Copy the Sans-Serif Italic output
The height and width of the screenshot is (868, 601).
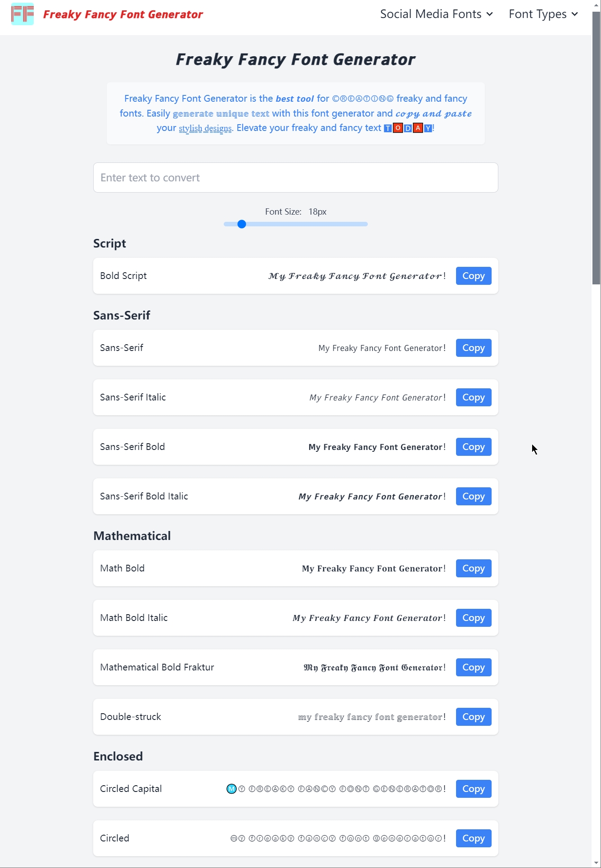[x=473, y=397]
